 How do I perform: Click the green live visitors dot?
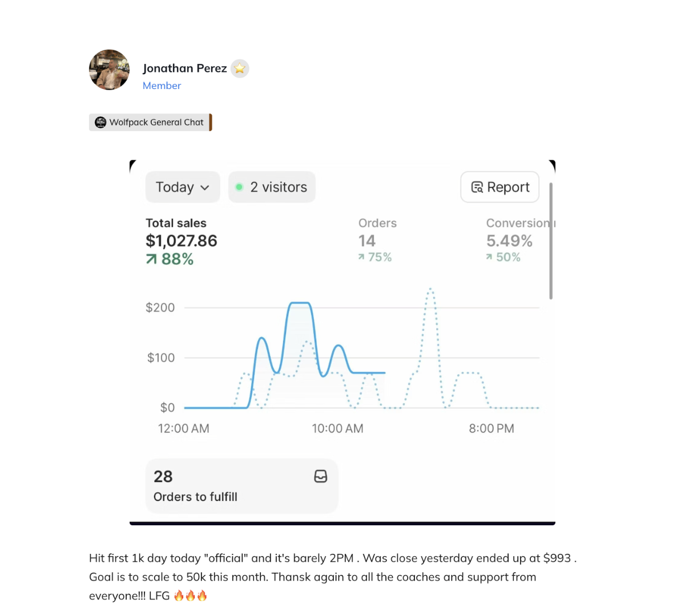pos(239,187)
